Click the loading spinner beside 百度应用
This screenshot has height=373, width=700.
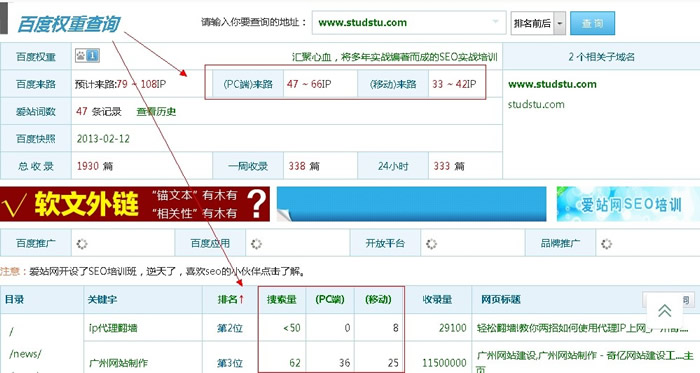click(x=256, y=244)
